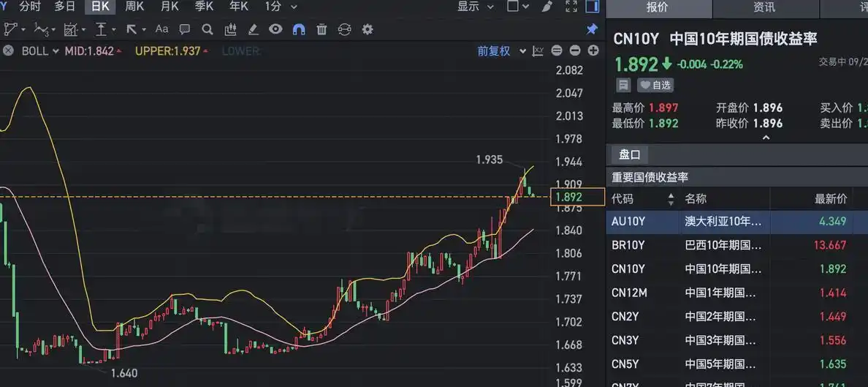This screenshot has width=868, height=387.
Task: Select the text annotation tool (Aa)
Action: tap(161, 29)
